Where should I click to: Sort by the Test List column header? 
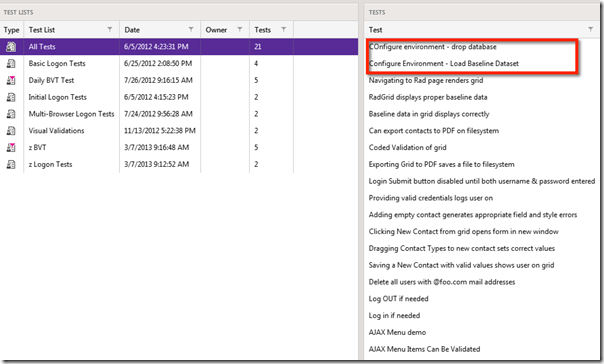tap(42, 30)
